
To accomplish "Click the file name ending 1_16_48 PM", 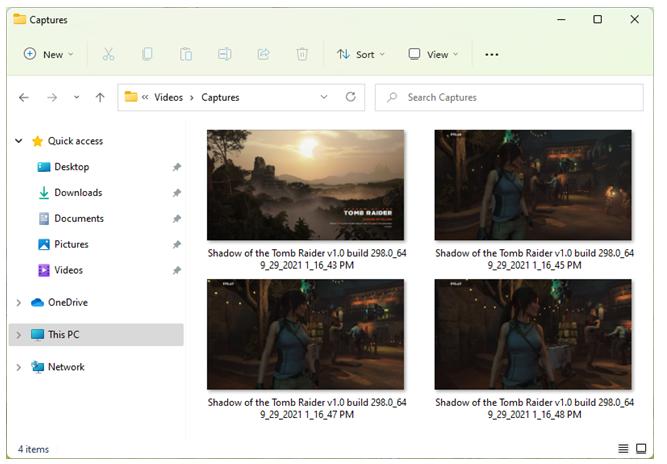I will click(x=534, y=408).
